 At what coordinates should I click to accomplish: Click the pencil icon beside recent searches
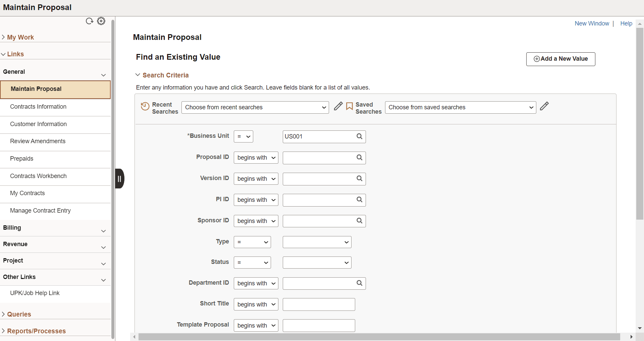click(x=338, y=106)
